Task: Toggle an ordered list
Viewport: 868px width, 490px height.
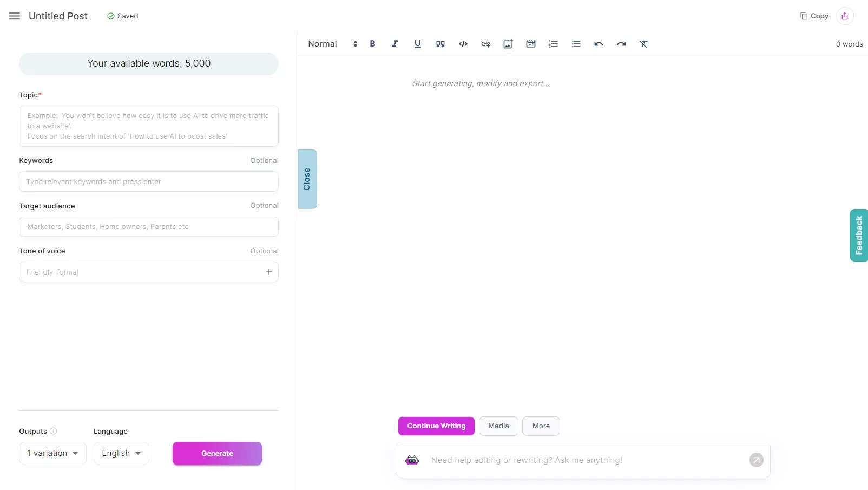Action: pyautogui.click(x=553, y=44)
